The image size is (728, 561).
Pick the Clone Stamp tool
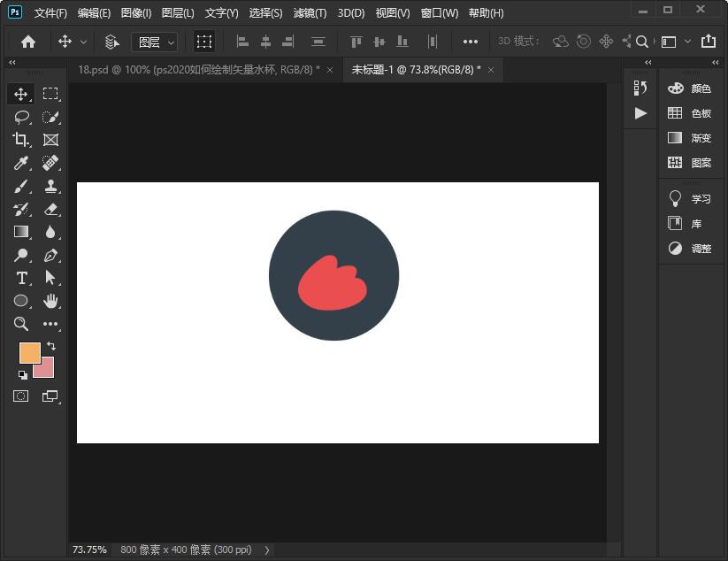(50, 186)
